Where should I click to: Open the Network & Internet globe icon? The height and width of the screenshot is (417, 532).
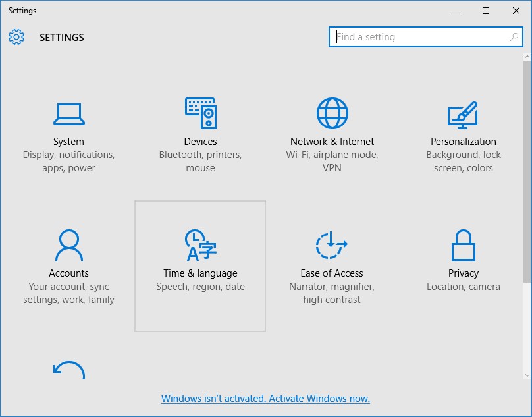(x=332, y=113)
